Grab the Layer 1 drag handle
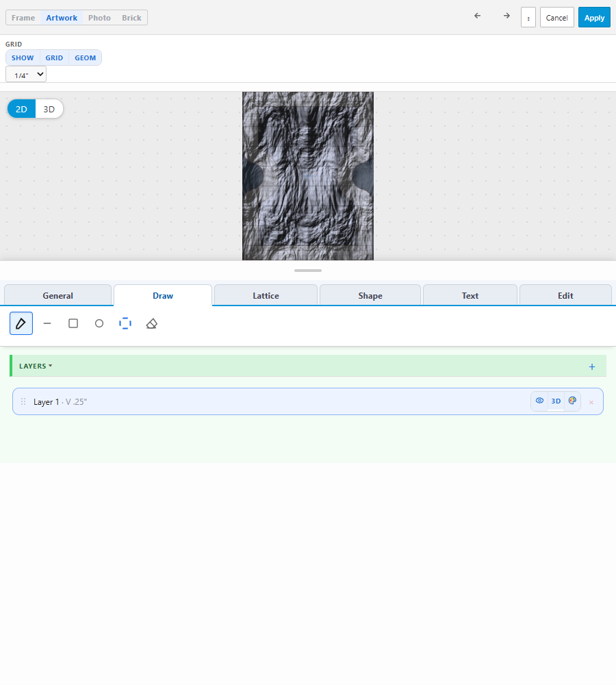616x685 pixels. click(x=23, y=401)
